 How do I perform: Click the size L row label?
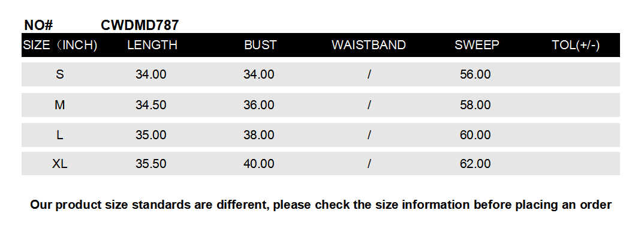click(x=60, y=135)
